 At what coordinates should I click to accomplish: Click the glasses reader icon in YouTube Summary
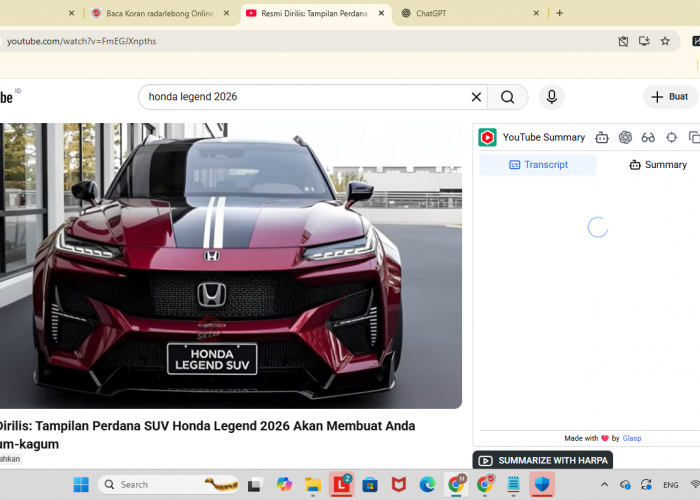click(648, 138)
